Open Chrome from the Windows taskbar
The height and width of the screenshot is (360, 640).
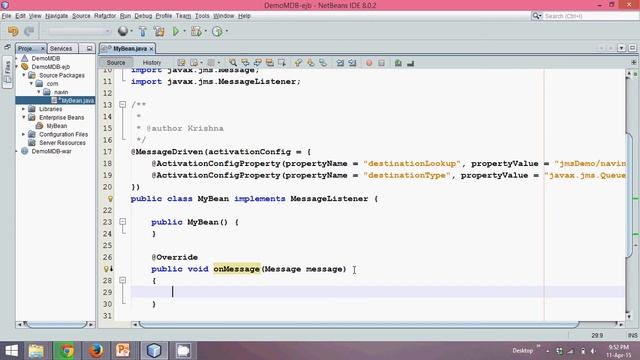point(67,351)
